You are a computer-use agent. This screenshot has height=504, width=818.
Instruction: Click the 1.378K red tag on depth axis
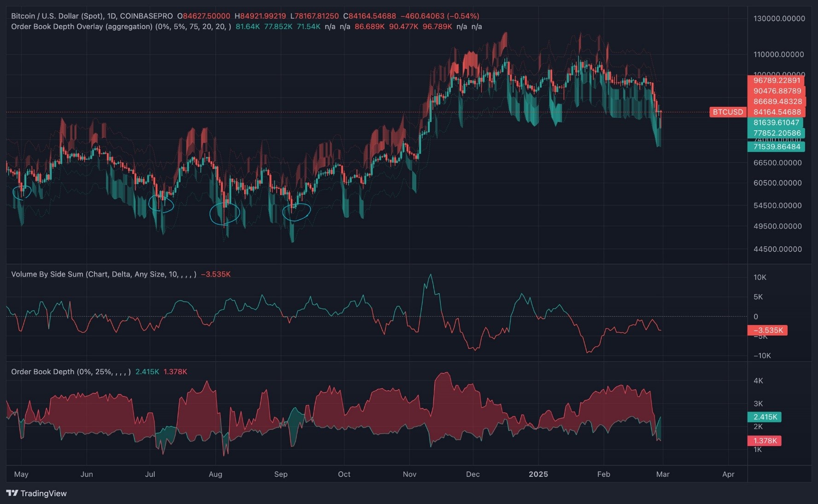coord(765,440)
